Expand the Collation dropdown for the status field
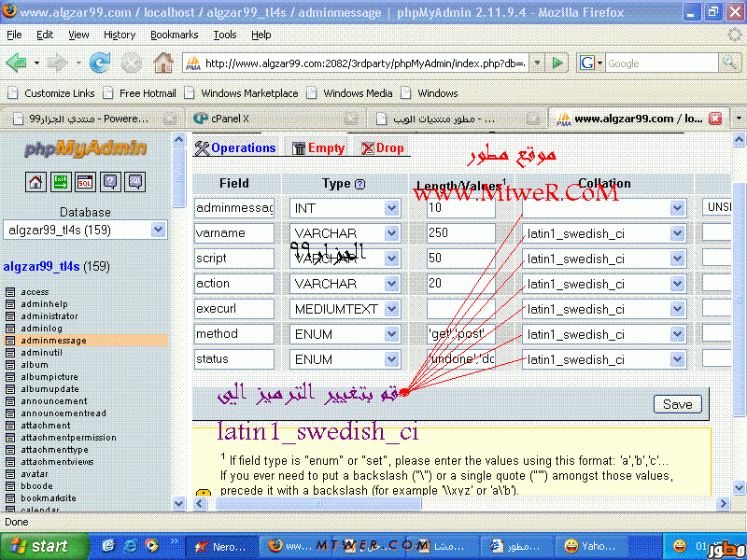The width and height of the screenshot is (747, 560). [677, 359]
